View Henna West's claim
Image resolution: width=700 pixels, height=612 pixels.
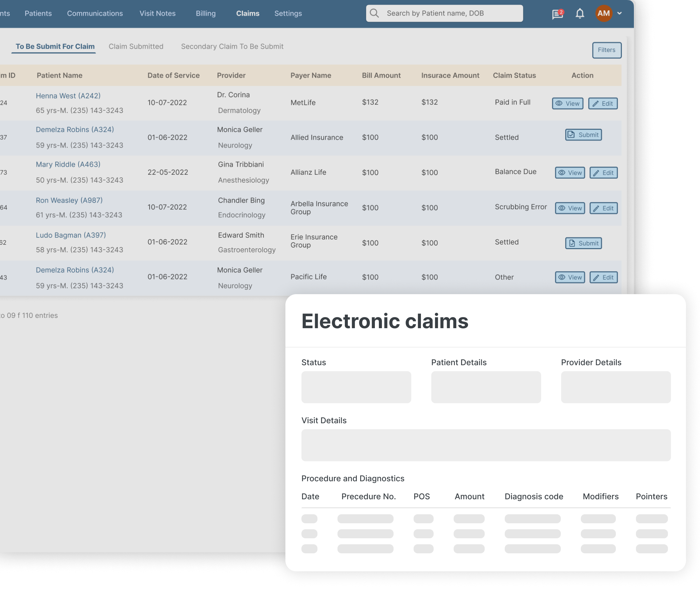click(567, 103)
